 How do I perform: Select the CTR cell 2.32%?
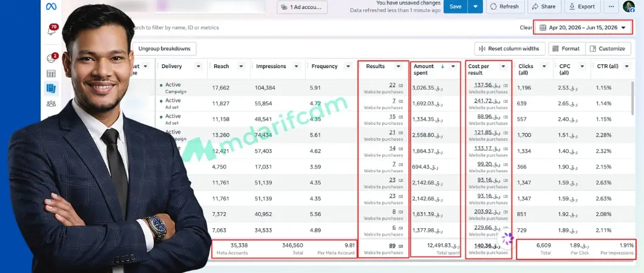[604, 151]
